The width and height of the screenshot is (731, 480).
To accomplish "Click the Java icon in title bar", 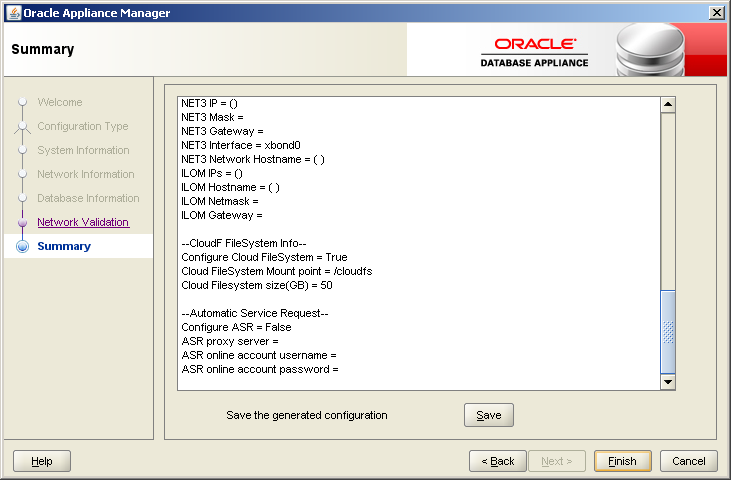I will 13,13.
